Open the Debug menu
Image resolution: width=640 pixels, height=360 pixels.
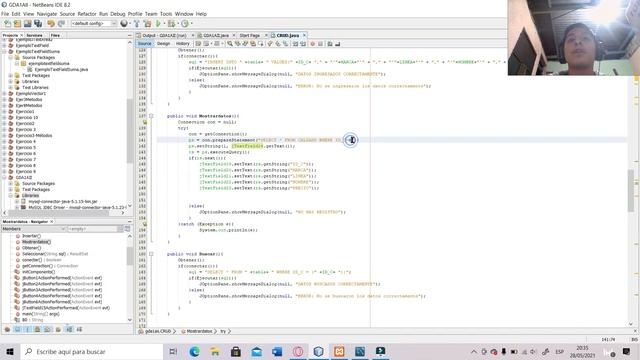point(118,14)
